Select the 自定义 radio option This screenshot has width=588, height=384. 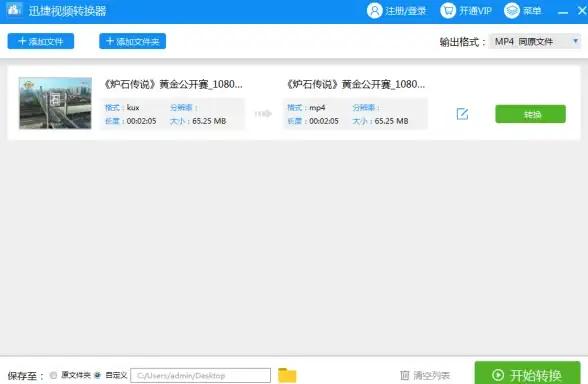[x=98, y=375]
